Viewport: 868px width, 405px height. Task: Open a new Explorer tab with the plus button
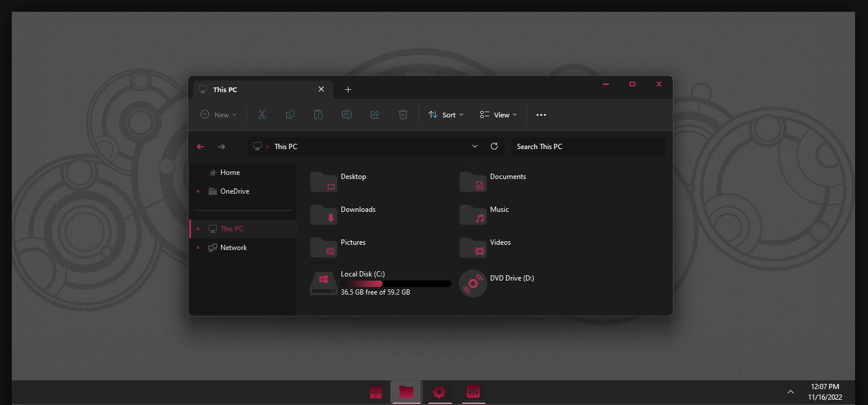coord(348,89)
